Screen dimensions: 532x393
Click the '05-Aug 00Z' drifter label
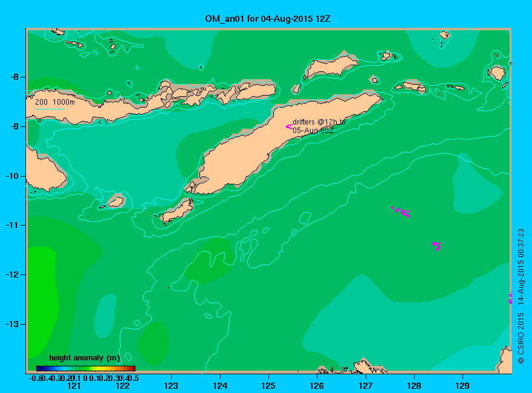313,131
